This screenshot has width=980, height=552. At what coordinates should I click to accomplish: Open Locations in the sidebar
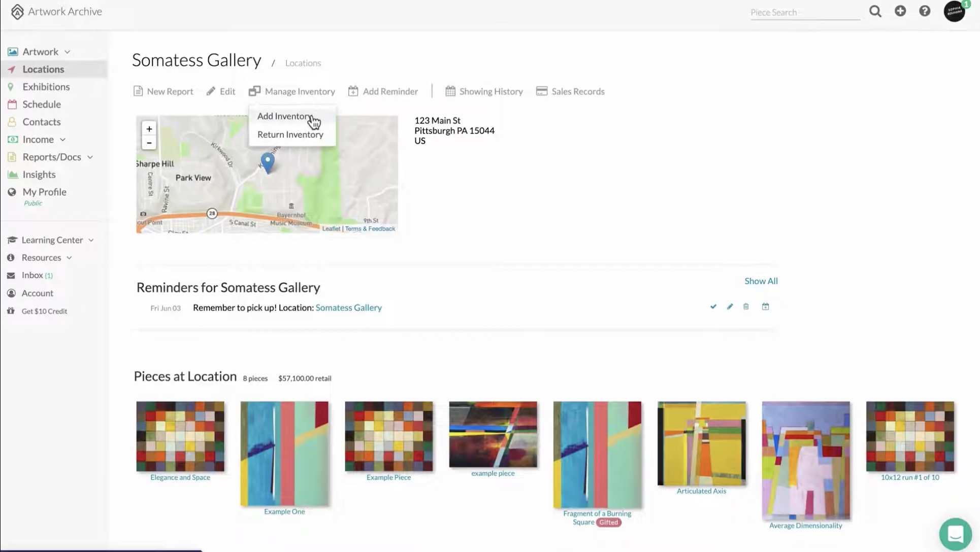43,70
